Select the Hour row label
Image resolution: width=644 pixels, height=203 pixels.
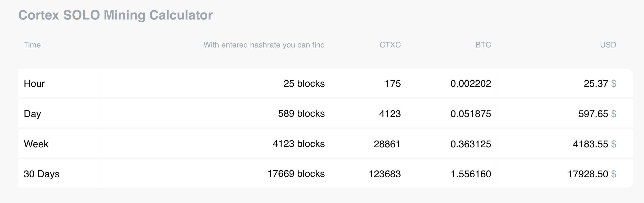click(x=34, y=83)
